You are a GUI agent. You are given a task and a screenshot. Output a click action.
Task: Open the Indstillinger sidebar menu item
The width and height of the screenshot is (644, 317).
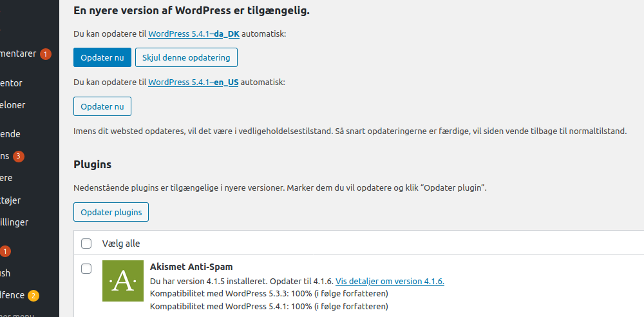14,222
